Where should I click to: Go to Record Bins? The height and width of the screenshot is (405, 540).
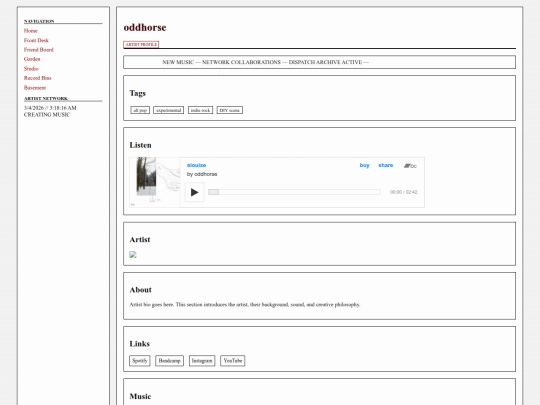tap(38, 78)
